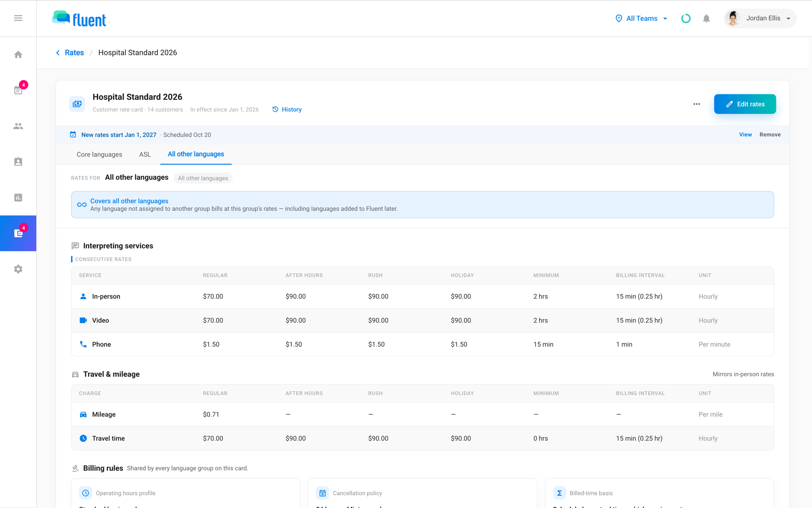Click the New rates start Jan 1, 2027 link

[119, 135]
